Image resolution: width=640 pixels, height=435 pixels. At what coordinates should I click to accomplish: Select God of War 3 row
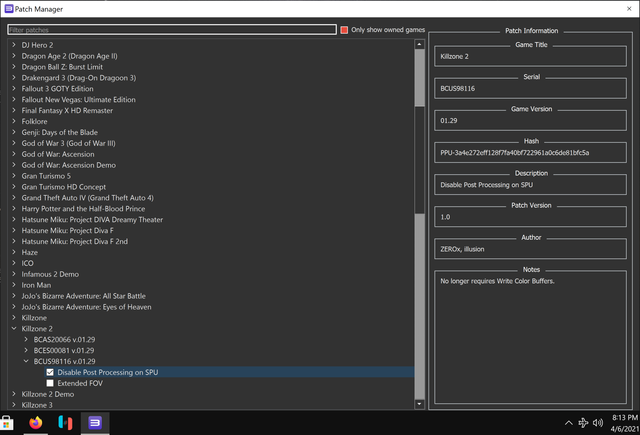[69, 143]
